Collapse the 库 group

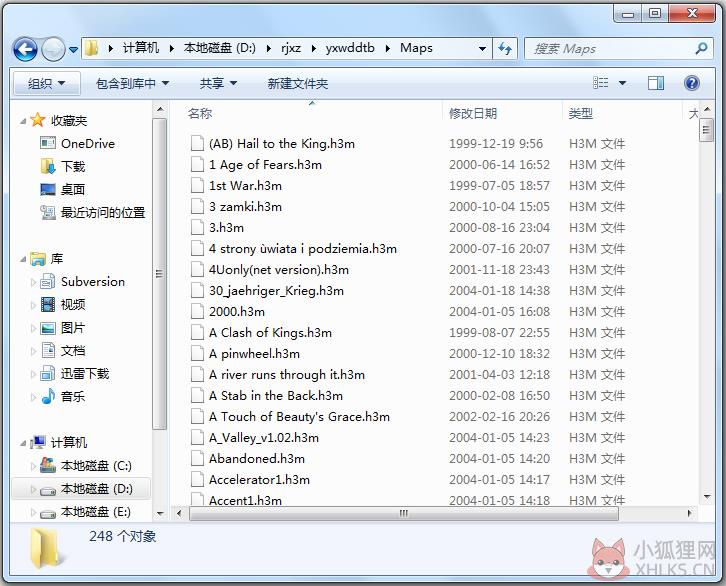pos(23,259)
